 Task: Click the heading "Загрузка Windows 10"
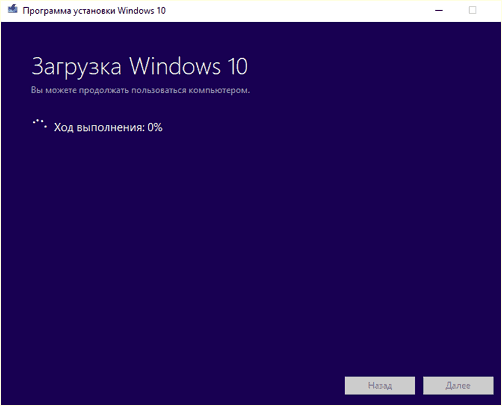click(x=140, y=67)
